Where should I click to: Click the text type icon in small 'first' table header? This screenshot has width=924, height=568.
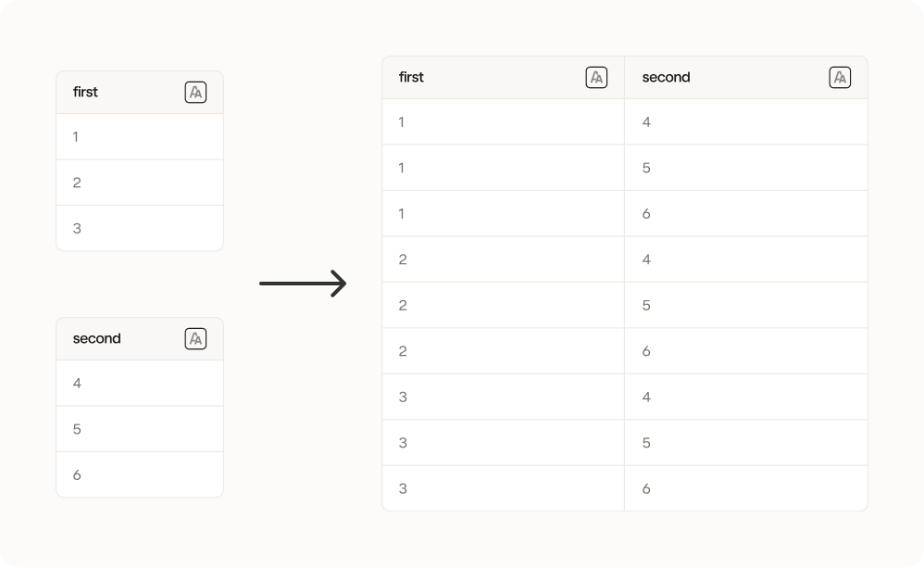click(195, 93)
